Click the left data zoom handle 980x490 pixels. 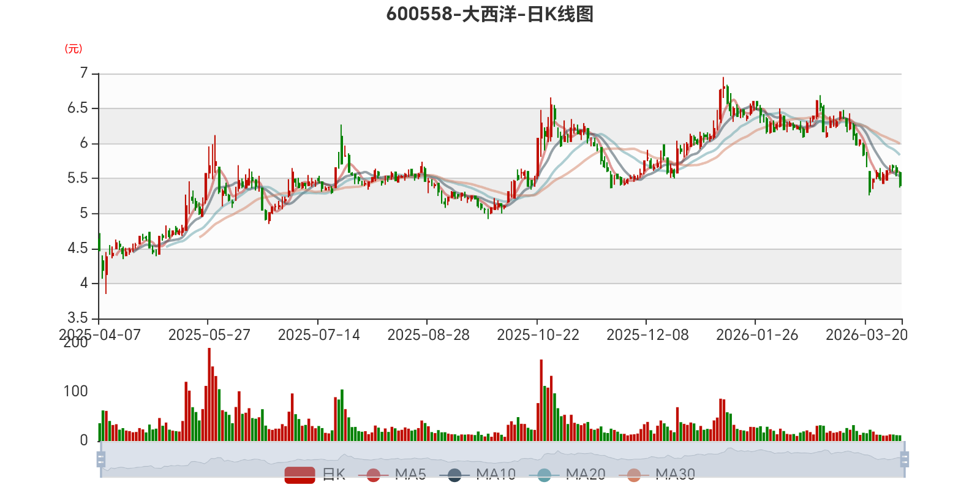click(101, 459)
